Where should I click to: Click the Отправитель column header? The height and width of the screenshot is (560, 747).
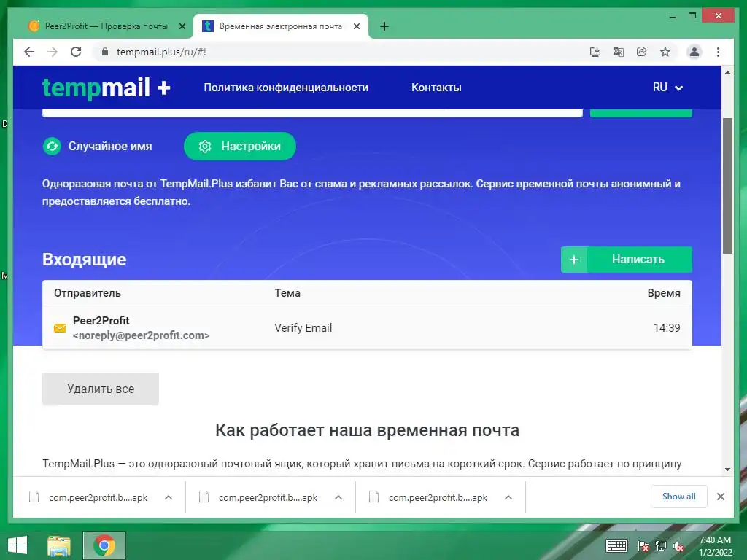(88, 293)
